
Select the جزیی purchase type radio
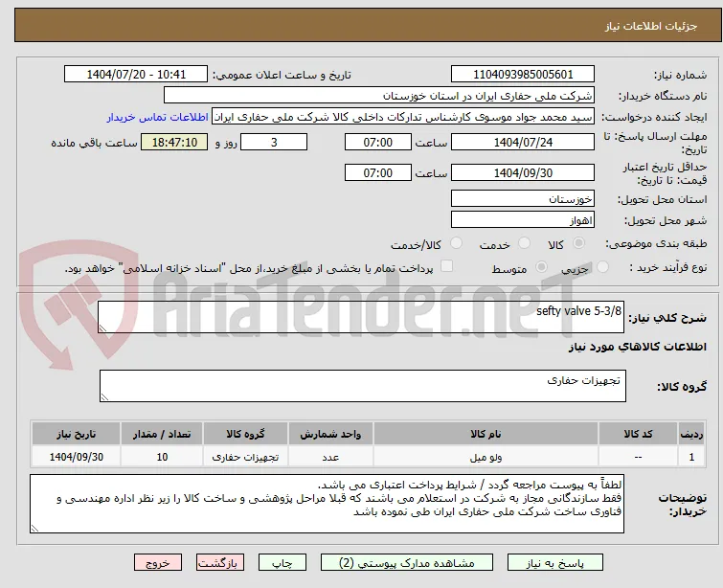[602, 267]
